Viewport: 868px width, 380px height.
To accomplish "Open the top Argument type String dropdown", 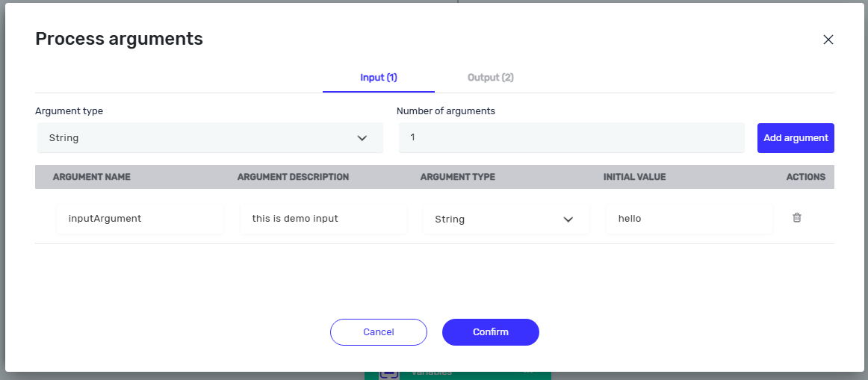I will 211,137.
